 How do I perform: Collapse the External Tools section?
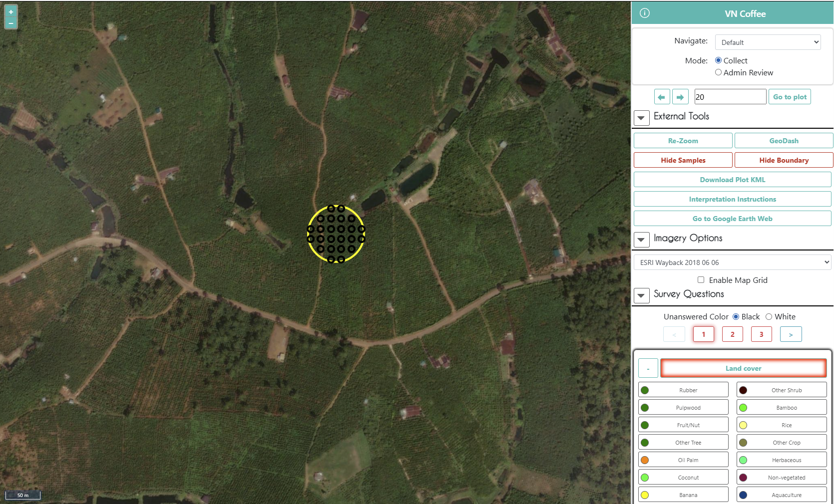coord(641,118)
